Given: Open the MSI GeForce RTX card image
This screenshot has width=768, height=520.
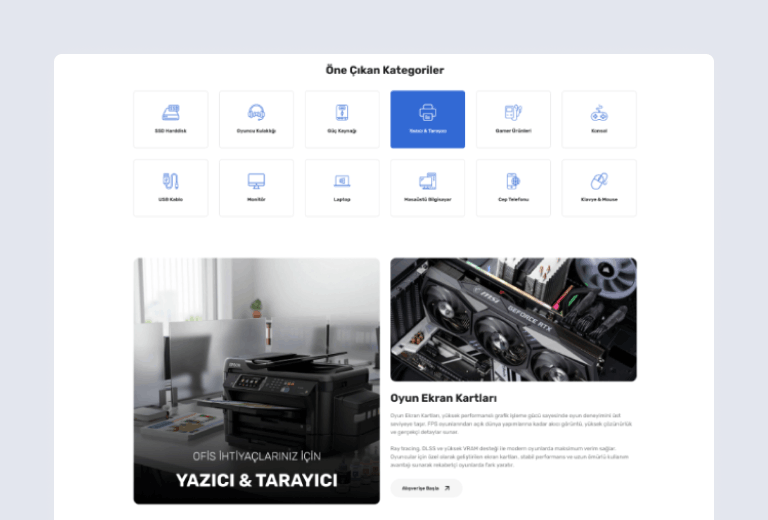Looking at the screenshot, I should pyautogui.click(x=513, y=319).
